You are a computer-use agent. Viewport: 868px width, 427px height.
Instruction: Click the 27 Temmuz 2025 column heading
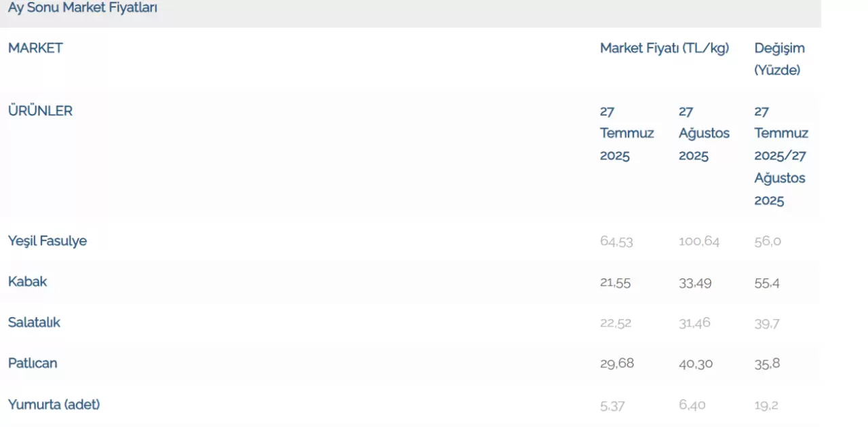(627, 134)
